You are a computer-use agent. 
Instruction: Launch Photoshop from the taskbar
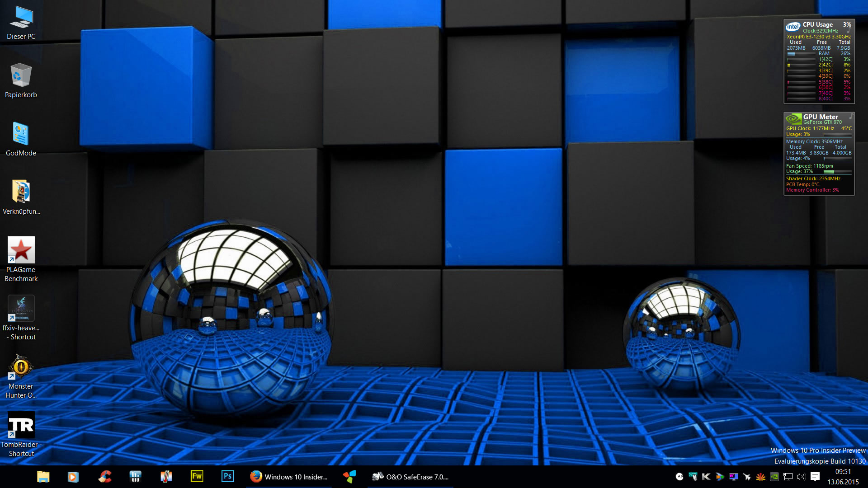coord(227,476)
